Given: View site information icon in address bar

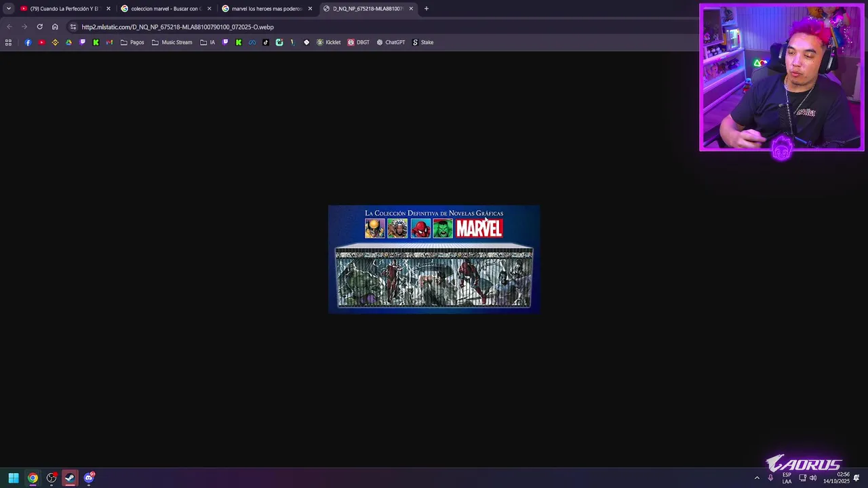Looking at the screenshot, I should [73, 27].
